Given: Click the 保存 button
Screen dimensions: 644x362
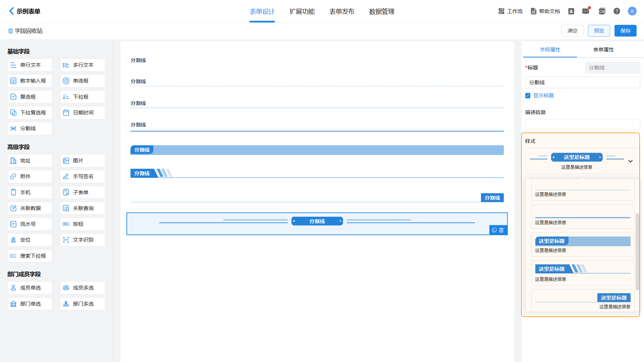Looking at the screenshot, I should tap(625, 31).
